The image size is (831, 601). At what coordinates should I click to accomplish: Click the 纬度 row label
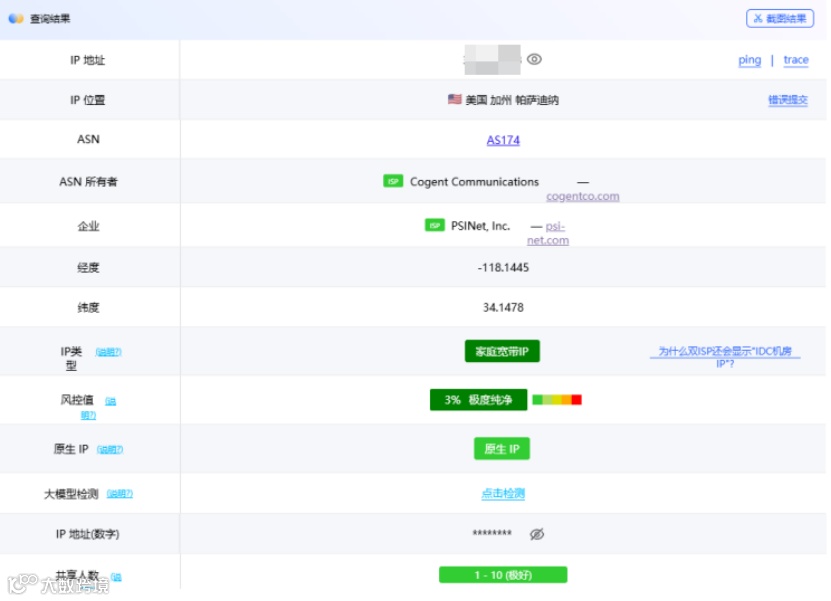click(89, 307)
